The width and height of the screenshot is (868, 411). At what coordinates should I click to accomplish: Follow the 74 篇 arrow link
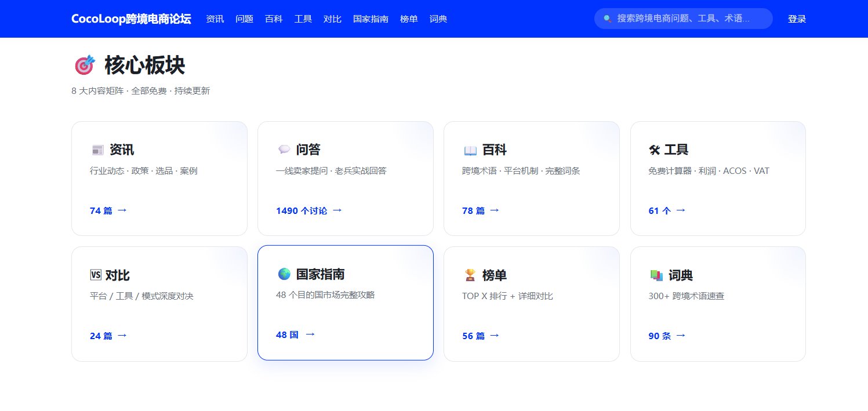tap(108, 210)
